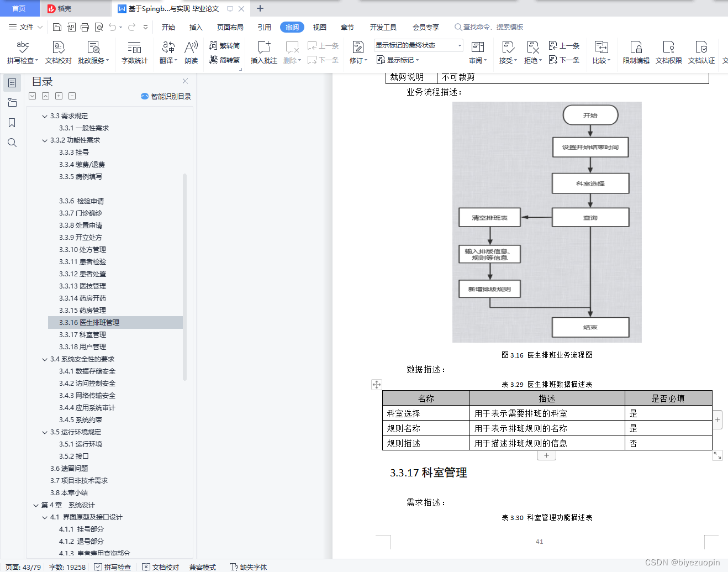The height and width of the screenshot is (572, 728).
Task: Click Smart Identify TOC (智能识别目录)
Action: tap(166, 96)
